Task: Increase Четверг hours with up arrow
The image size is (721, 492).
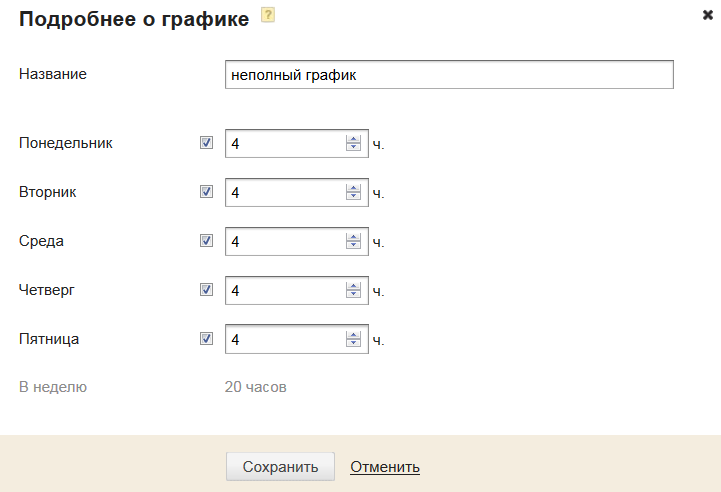Action: point(352,286)
